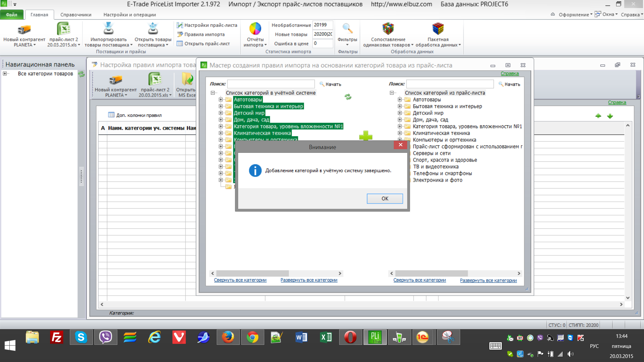Switch to the Настройки и операции tab
The width and height of the screenshot is (644, 362).
click(x=129, y=15)
